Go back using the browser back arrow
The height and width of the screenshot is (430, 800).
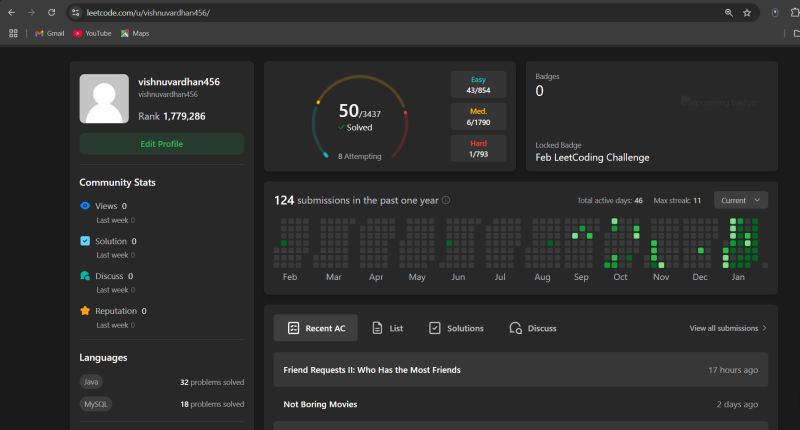tap(12, 13)
